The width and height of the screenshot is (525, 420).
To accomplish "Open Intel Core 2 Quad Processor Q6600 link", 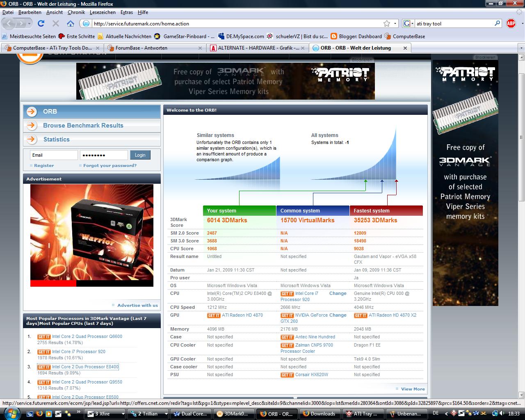I will pos(87,336).
